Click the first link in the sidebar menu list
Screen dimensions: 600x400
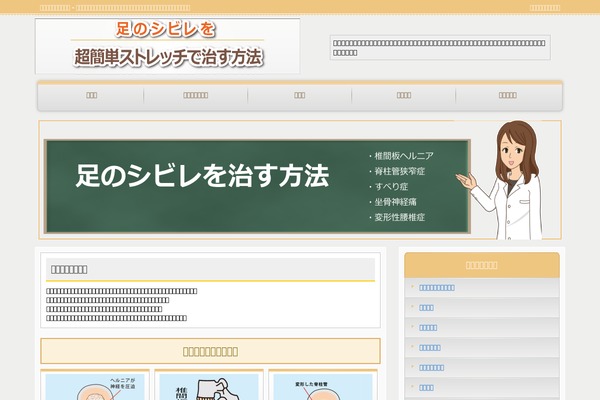click(x=437, y=288)
